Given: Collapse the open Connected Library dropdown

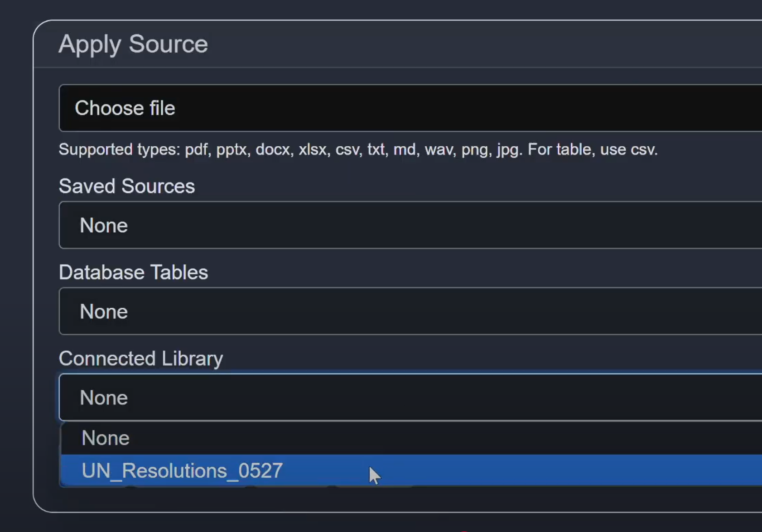Looking at the screenshot, I should [408, 398].
